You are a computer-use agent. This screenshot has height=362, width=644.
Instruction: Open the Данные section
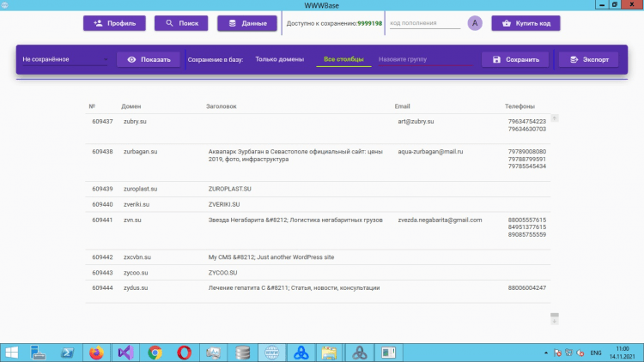tap(247, 23)
